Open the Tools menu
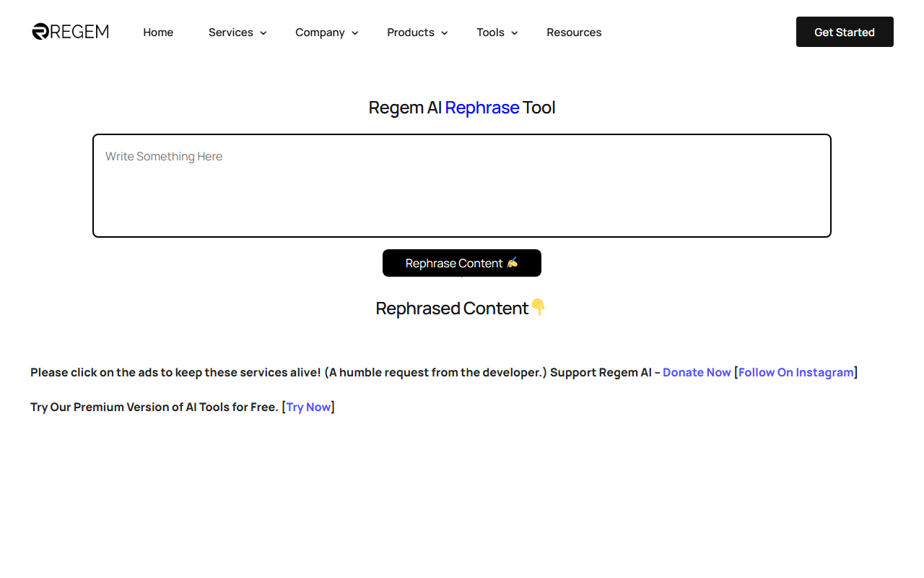This screenshot has width=924, height=578. [x=490, y=33]
